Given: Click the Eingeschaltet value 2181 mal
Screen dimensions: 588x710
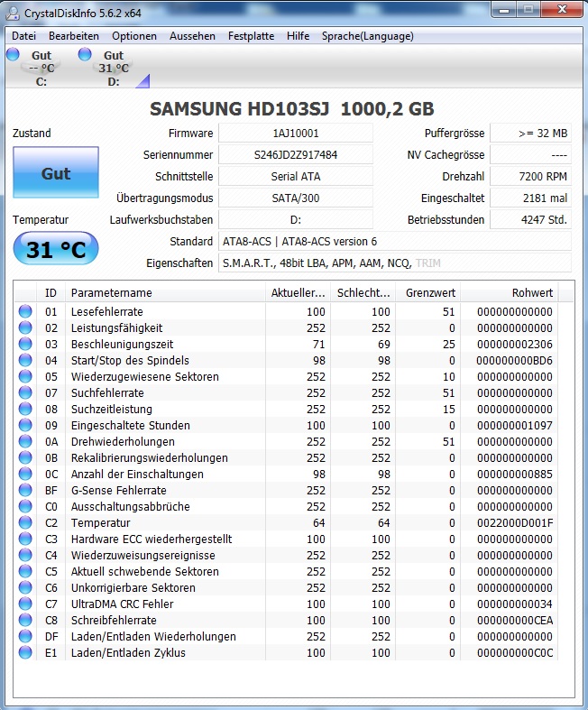Looking at the screenshot, I should click(x=530, y=198).
